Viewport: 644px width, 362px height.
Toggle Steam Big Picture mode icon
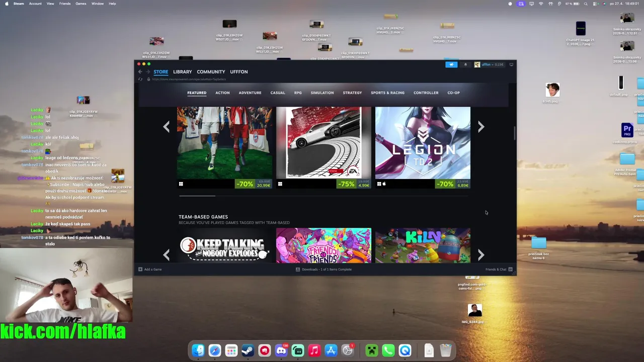click(512, 64)
